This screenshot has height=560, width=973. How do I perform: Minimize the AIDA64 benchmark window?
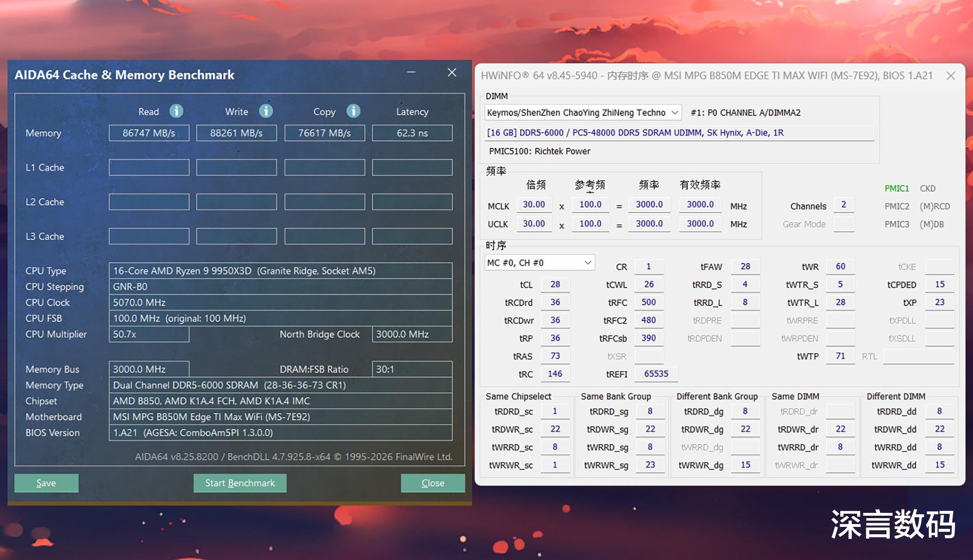tap(412, 72)
